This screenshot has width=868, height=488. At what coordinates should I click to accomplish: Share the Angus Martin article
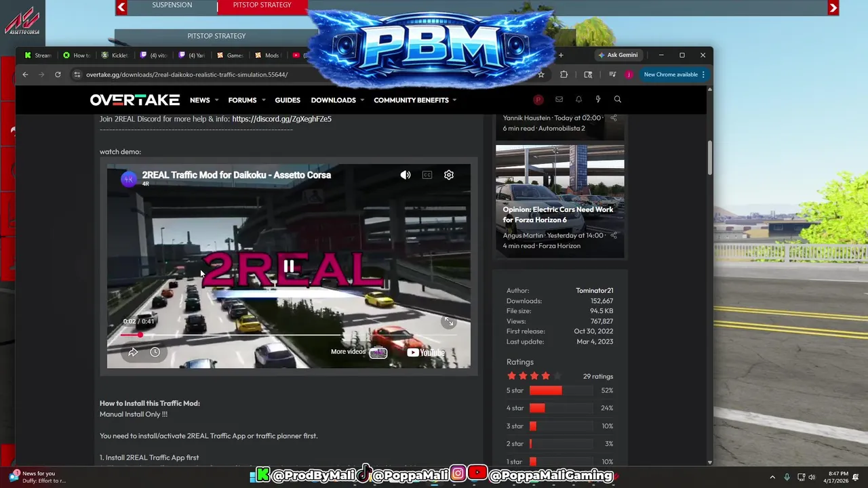point(614,235)
